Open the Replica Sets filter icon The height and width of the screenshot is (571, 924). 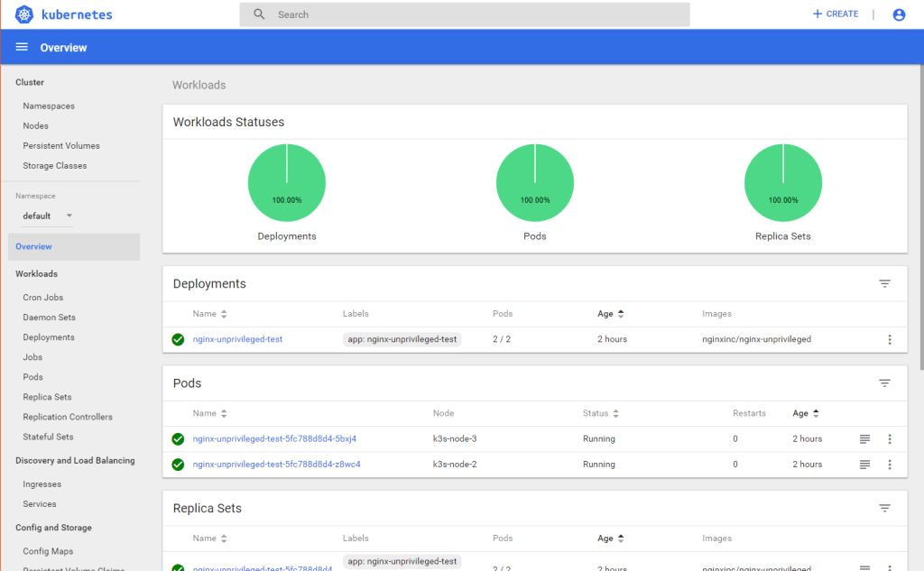tap(884, 508)
